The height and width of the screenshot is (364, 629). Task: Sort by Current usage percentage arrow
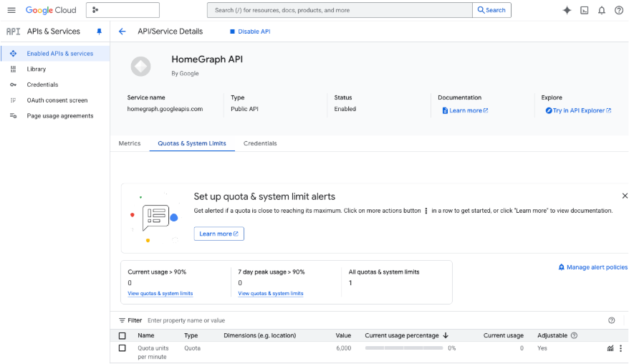click(446, 335)
